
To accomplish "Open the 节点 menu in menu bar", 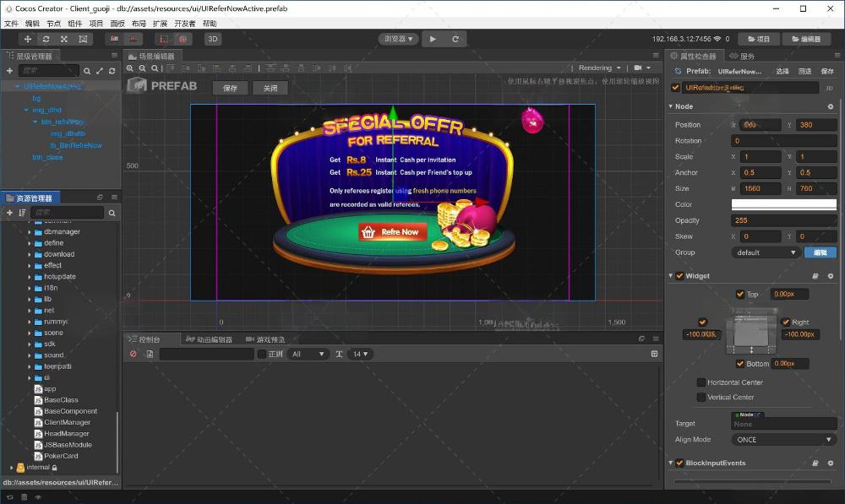I will [x=54, y=24].
